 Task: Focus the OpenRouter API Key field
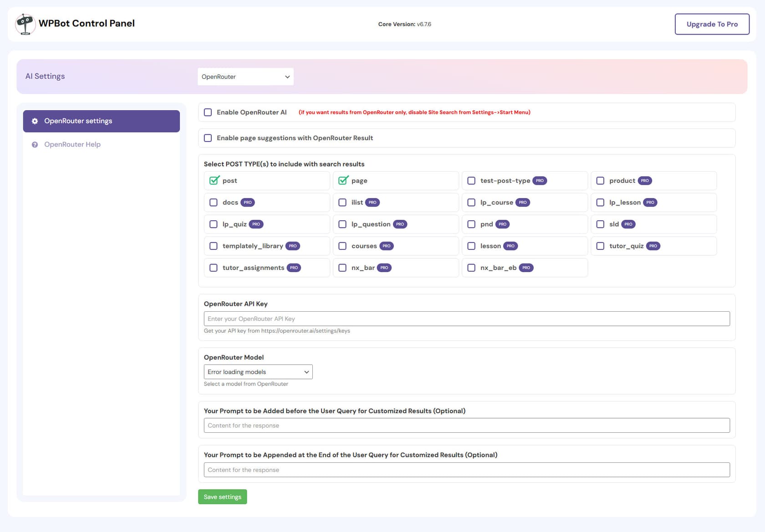pos(467,319)
